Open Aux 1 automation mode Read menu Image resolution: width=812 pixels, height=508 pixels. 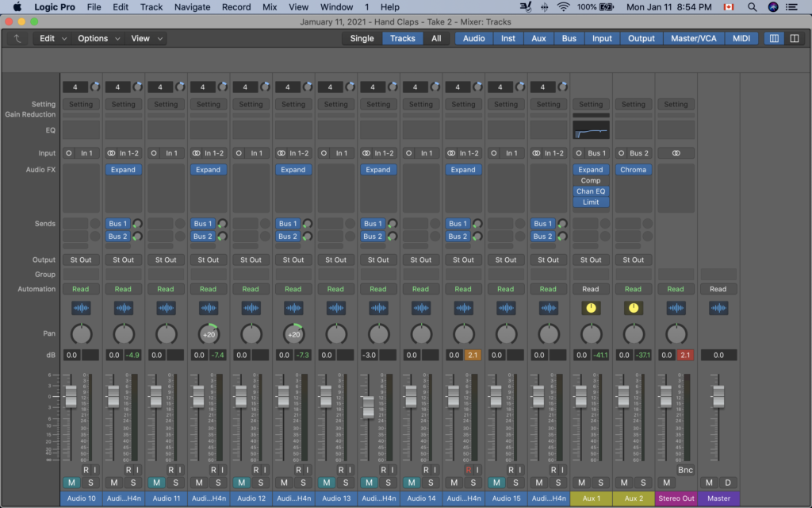[x=590, y=289]
